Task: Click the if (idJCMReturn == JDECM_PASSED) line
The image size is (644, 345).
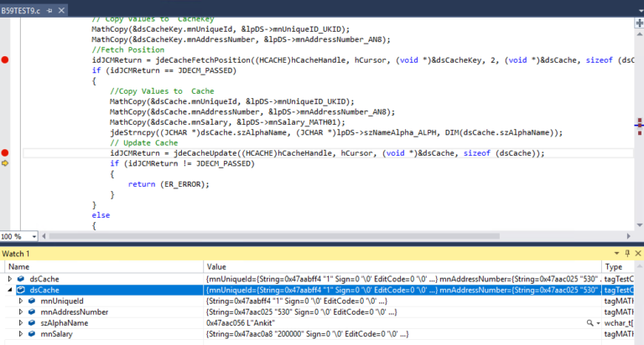Action: [164, 70]
